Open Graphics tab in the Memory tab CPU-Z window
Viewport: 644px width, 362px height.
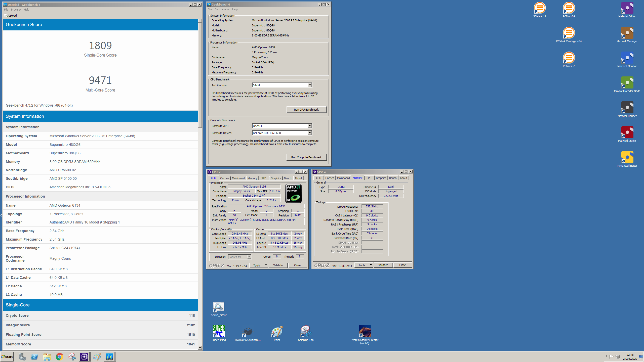[381, 178]
